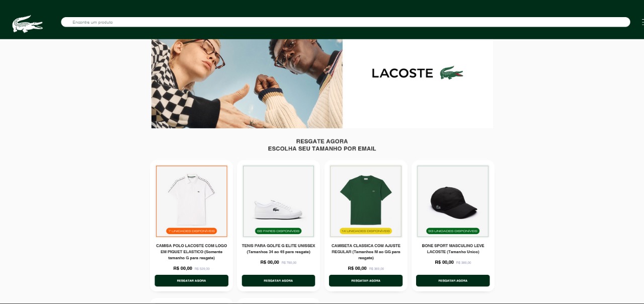644x304 pixels.
Task: Click the models hero banner photo
Action: tap(247, 84)
